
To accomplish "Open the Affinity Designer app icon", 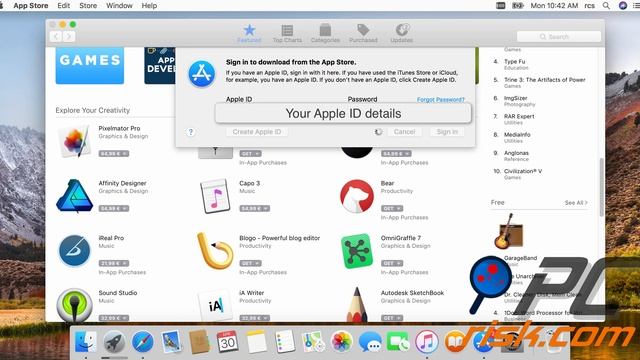I will tap(74, 196).
